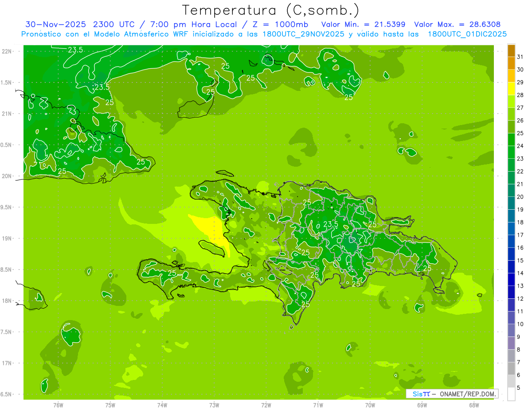Click the 22N latitude axis label

[7, 51]
